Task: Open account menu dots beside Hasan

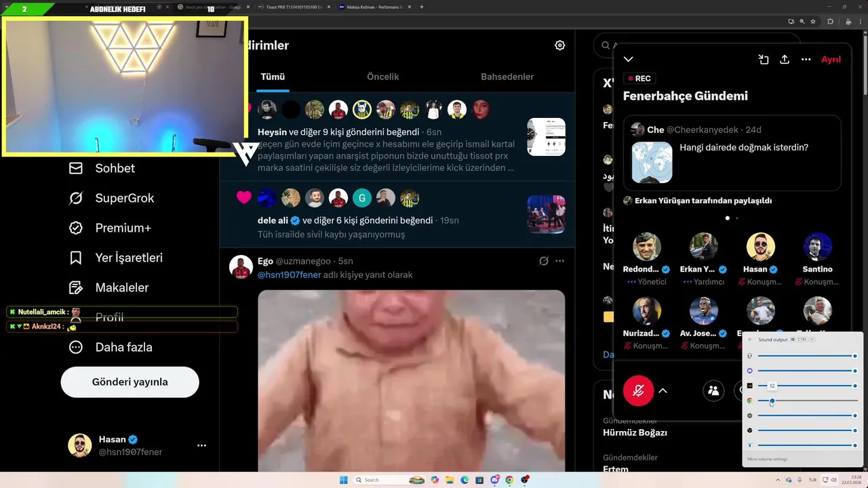Action: 201,445
